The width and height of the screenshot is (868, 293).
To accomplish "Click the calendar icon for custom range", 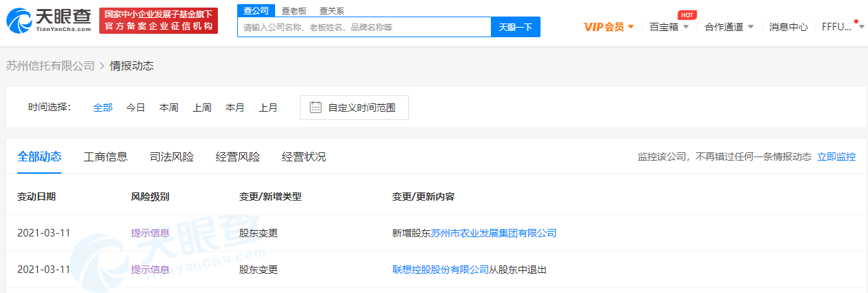I will (316, 108).
